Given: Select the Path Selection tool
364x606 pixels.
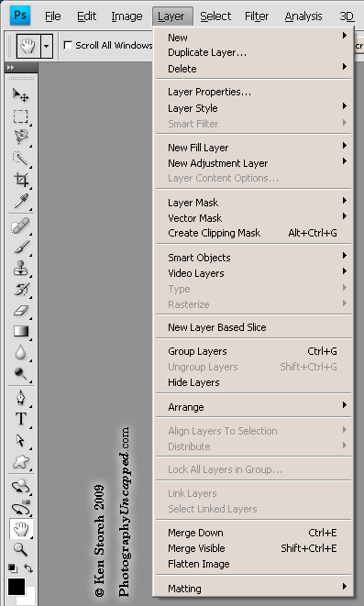Looking at the screenshot, I should pos(20,440).
